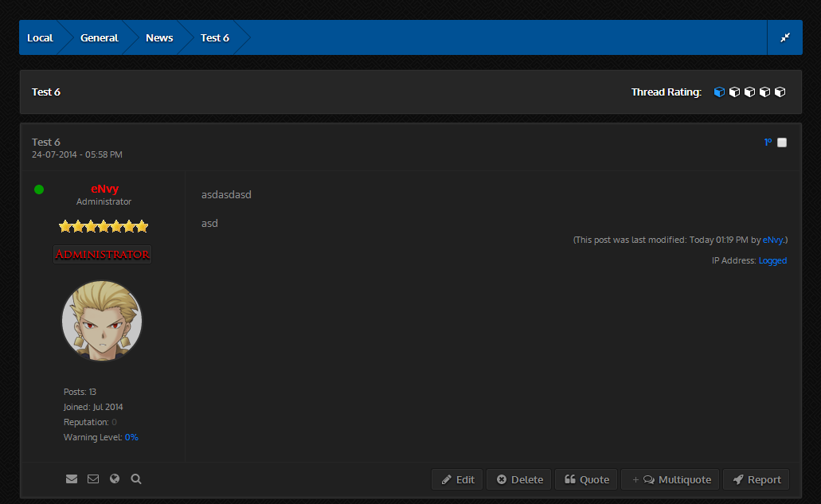Go to the General breadcrumb
Viewport: 821px width, 504px height.
99,37
